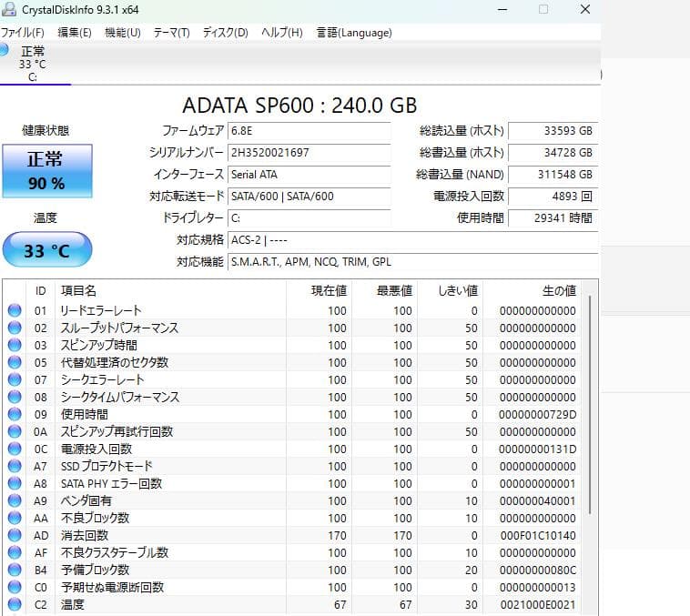Click status orb for 07 シークエラーレート
The width and height of the screenshot is (690, 616).
point(15,379)
